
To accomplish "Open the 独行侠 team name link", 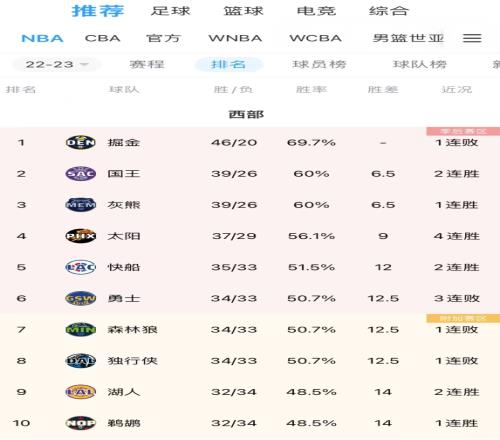I will [x=132, y=361].
